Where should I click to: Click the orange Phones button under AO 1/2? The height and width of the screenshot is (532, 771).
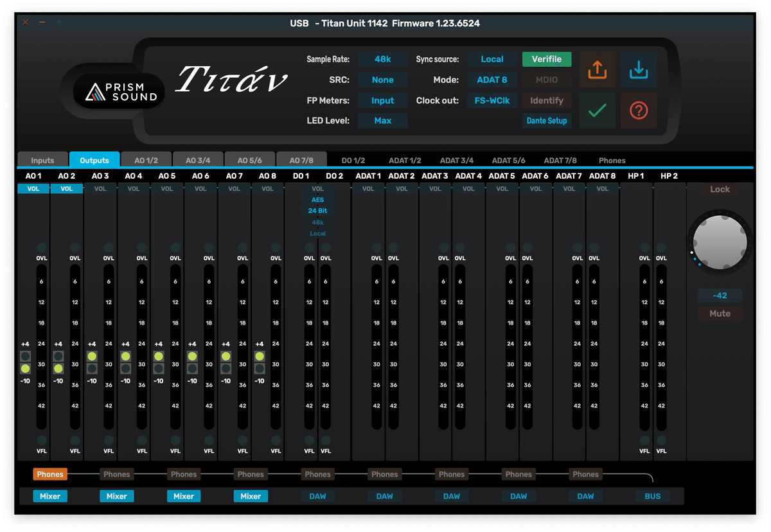[50, 475]
